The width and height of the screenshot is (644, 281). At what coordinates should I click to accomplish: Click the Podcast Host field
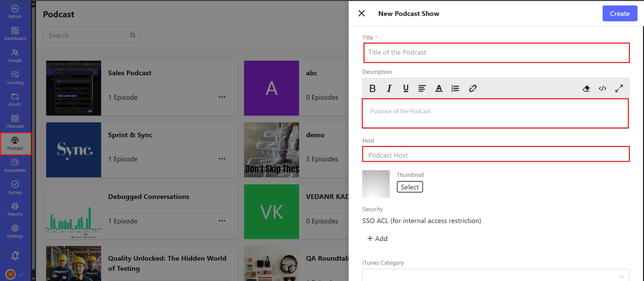click(x=496, y=155)
